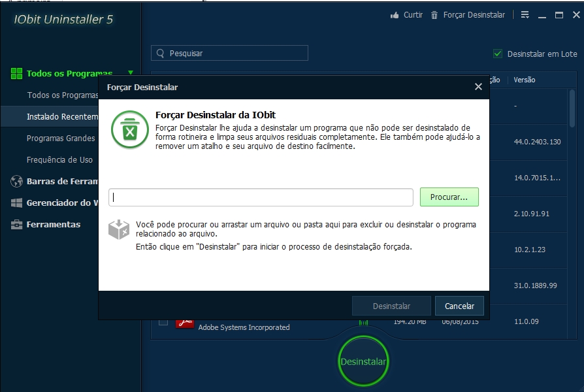Open Gerenciador do Windows section
This screenshot has height=392, width=584.
point(62,203)
